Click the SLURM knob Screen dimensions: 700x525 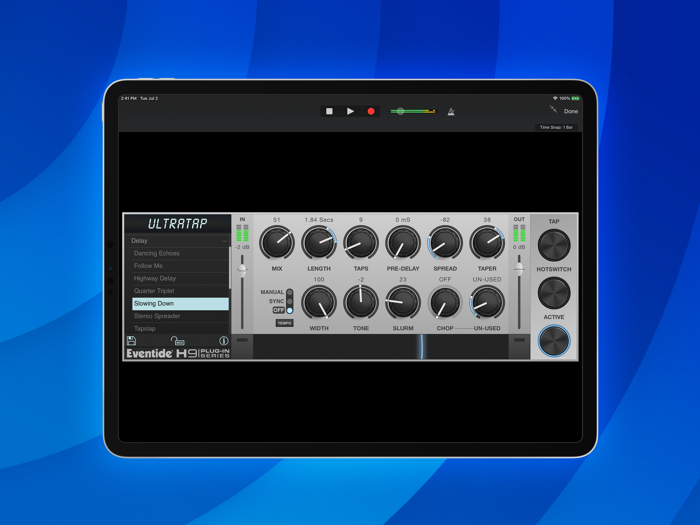click(x=403, y=302)
